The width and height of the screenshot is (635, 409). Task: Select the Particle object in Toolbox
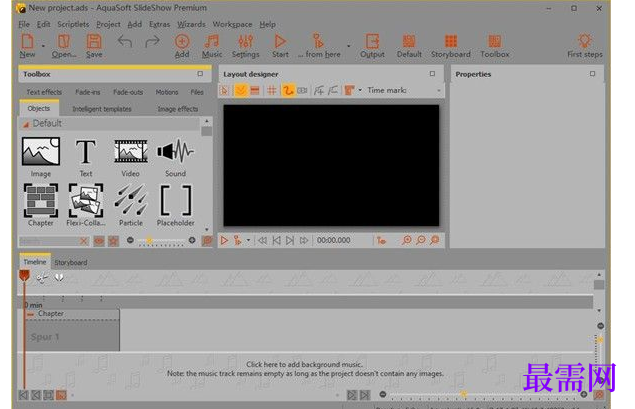click(x=130, y=205)
